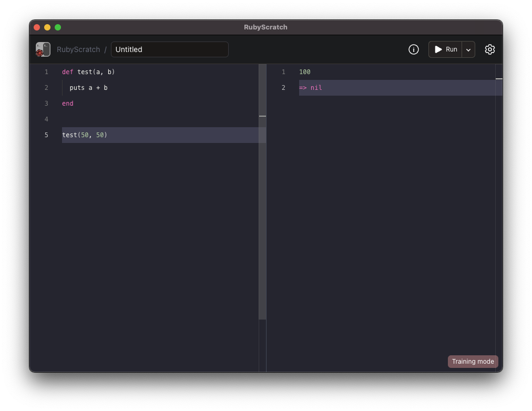
Task: Open the info panel icon
Action: pos(413,49)
